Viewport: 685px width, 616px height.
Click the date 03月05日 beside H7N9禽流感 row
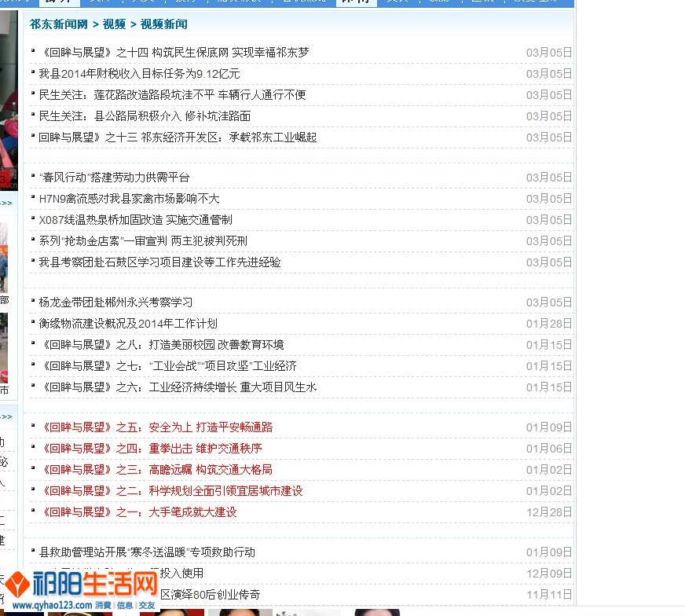pyautogui.click(x=548, y=200)
